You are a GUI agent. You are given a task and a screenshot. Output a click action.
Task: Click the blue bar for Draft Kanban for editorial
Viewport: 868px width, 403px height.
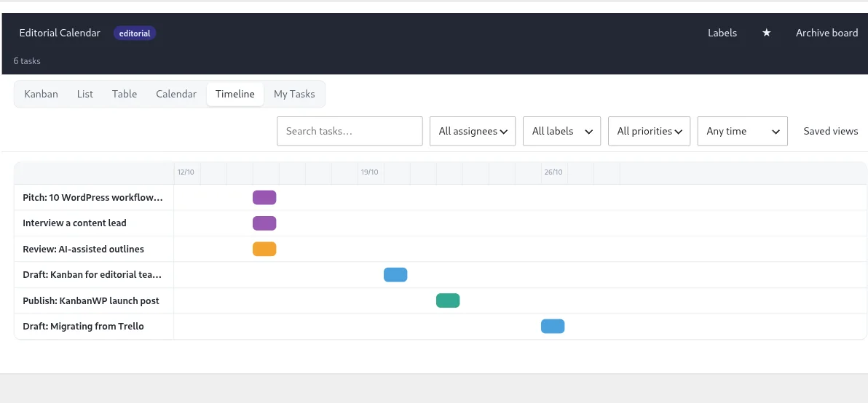coord(395,275)
